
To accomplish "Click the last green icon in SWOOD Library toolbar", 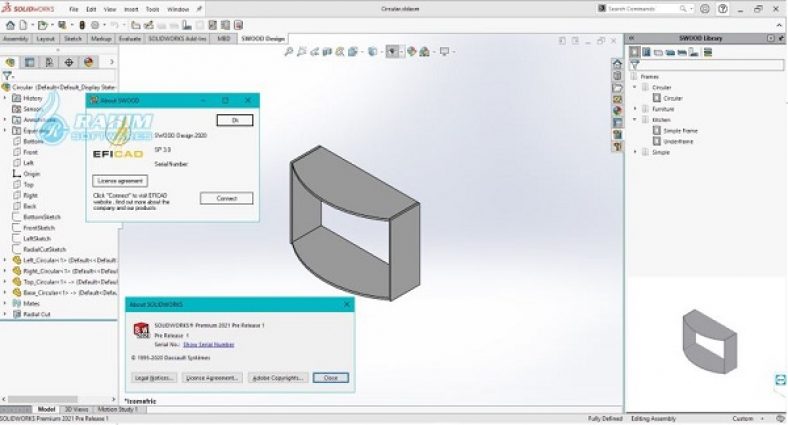I will (x=708, y=52).
